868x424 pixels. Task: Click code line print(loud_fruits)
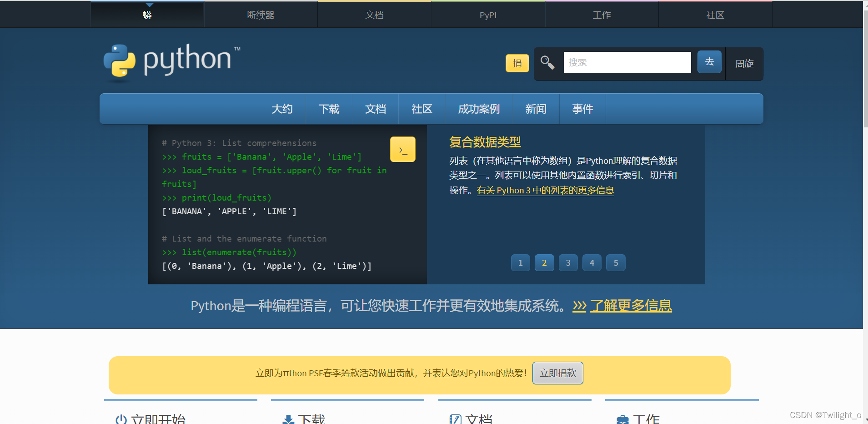(x=216, y=197)
